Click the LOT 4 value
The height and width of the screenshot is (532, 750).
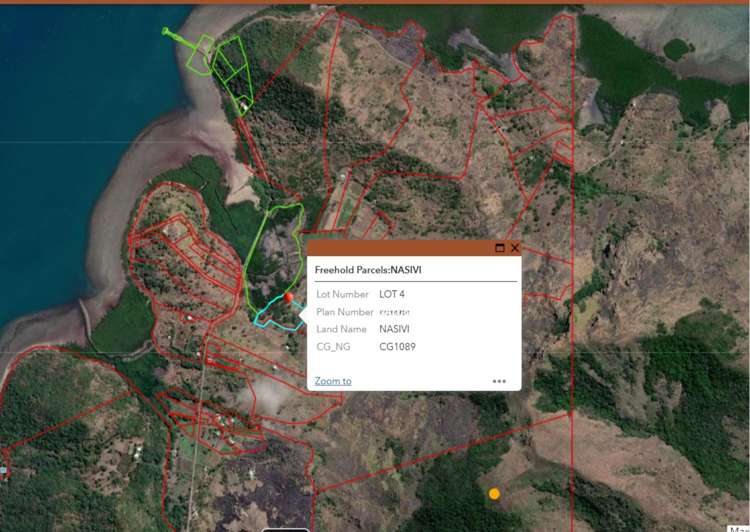pyautogui.click(x=392, y=295)
